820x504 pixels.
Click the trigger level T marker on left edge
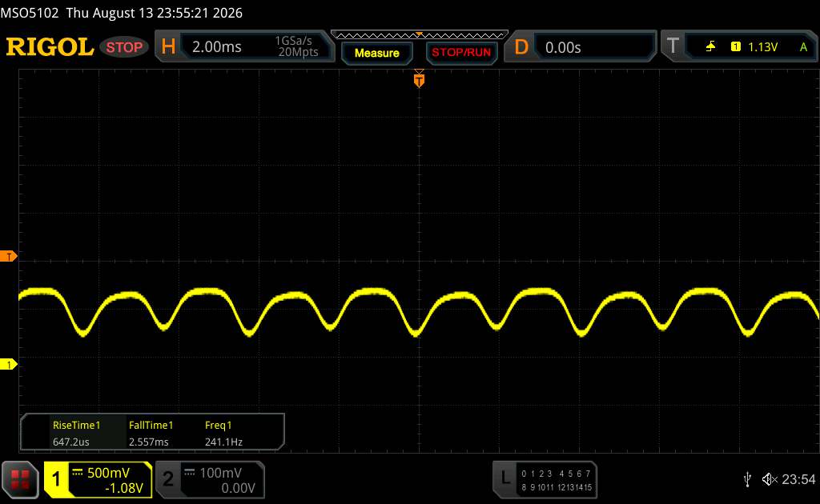click(x=8, y=256)
